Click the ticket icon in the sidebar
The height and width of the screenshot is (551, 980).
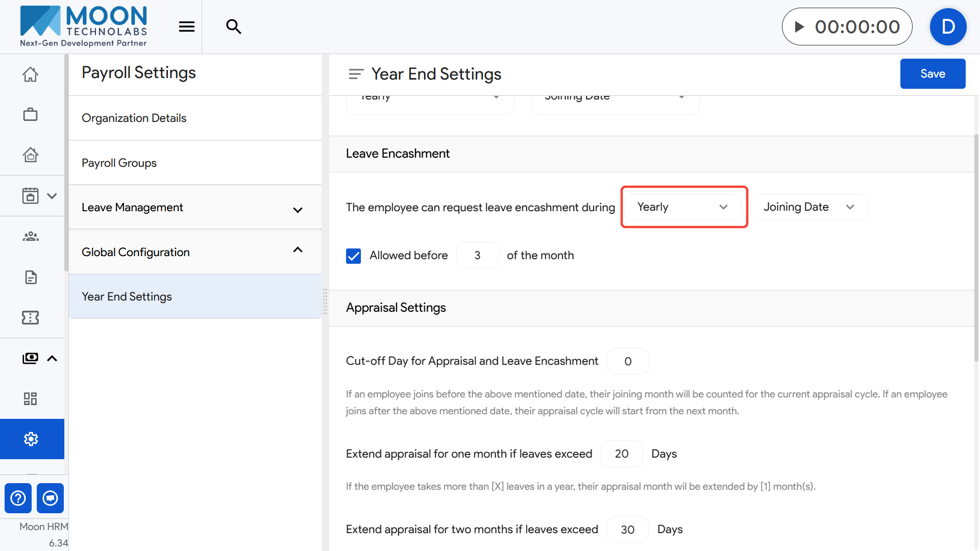(x=31, y=318)
